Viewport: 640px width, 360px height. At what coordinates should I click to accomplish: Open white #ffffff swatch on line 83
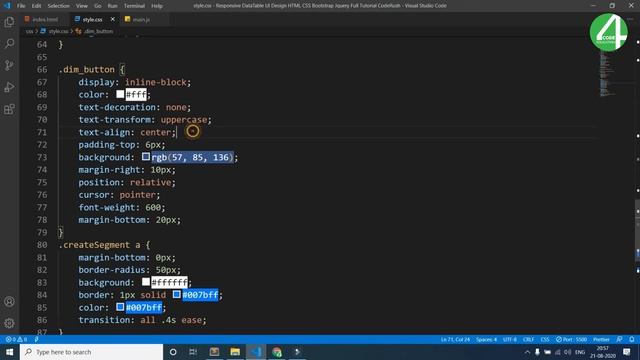pyautogui.click(x=146, y=282)
